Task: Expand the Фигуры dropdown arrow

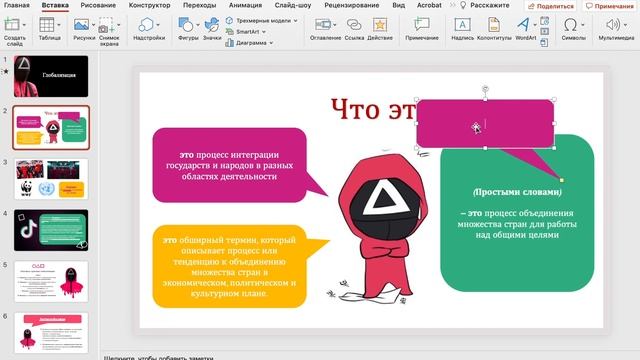Action: click(x=198, y=25)
